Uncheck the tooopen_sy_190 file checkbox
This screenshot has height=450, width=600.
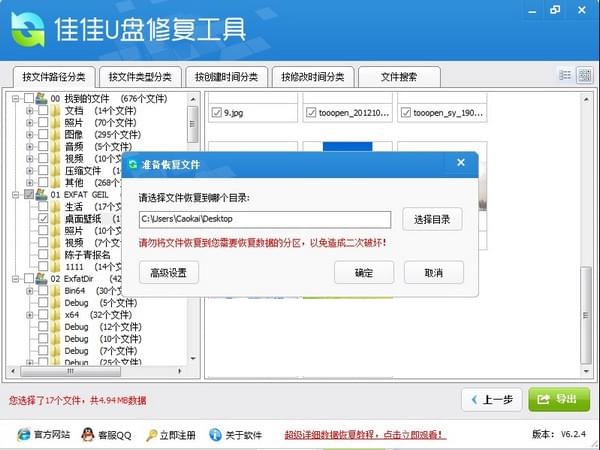406,113
